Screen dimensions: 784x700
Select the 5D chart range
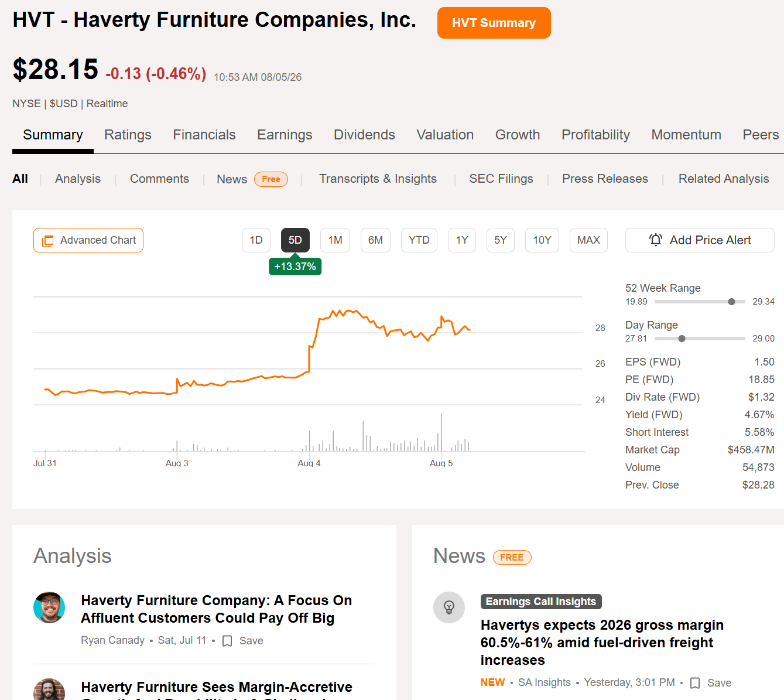point(295,240)
